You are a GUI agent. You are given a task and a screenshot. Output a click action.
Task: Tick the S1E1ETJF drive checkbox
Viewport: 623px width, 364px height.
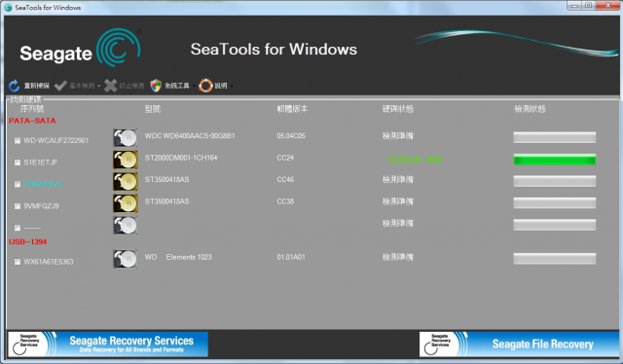coord(18,163)
